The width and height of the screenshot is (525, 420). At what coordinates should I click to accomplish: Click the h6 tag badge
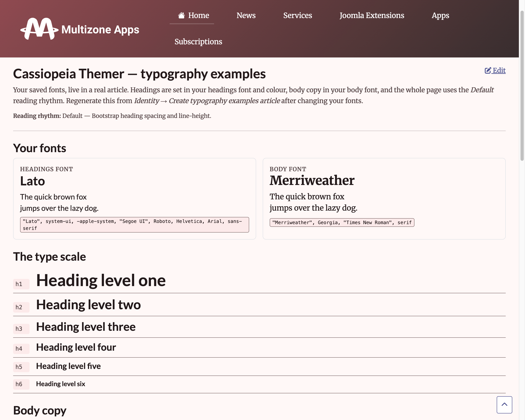[x=21, y=384]
